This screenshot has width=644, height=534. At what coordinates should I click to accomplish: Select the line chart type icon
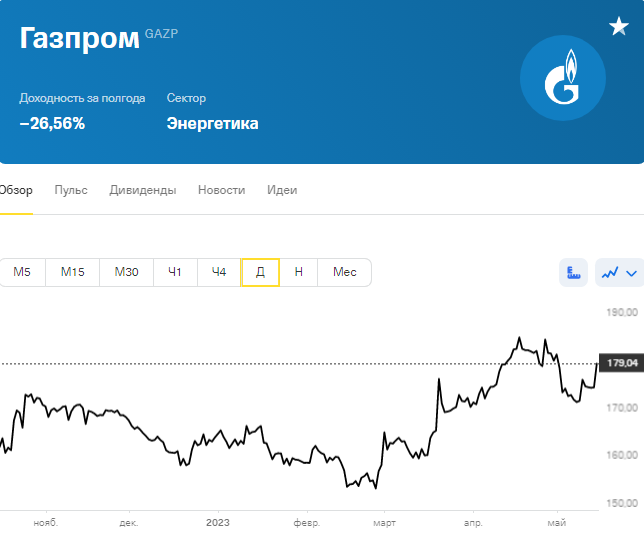coord(610,272)
